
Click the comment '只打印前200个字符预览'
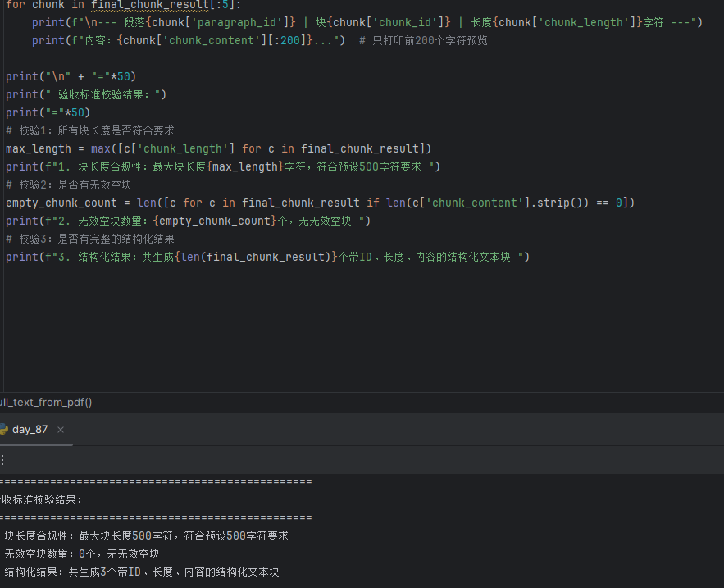(x=423, y=41)
